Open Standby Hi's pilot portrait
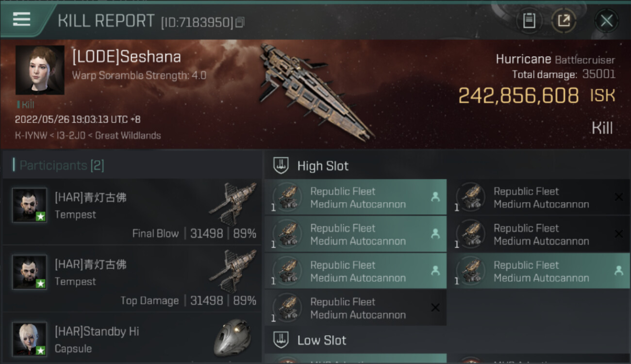 point(30,338)
